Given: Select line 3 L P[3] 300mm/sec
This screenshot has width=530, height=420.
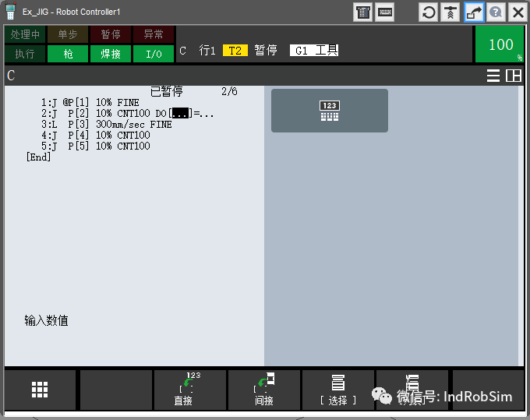Looking at the screenshot, I should point(107,125).
